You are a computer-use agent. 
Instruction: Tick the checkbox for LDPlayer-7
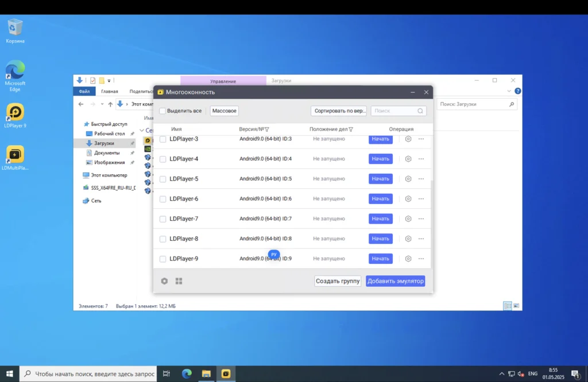(x=163, y=219)
